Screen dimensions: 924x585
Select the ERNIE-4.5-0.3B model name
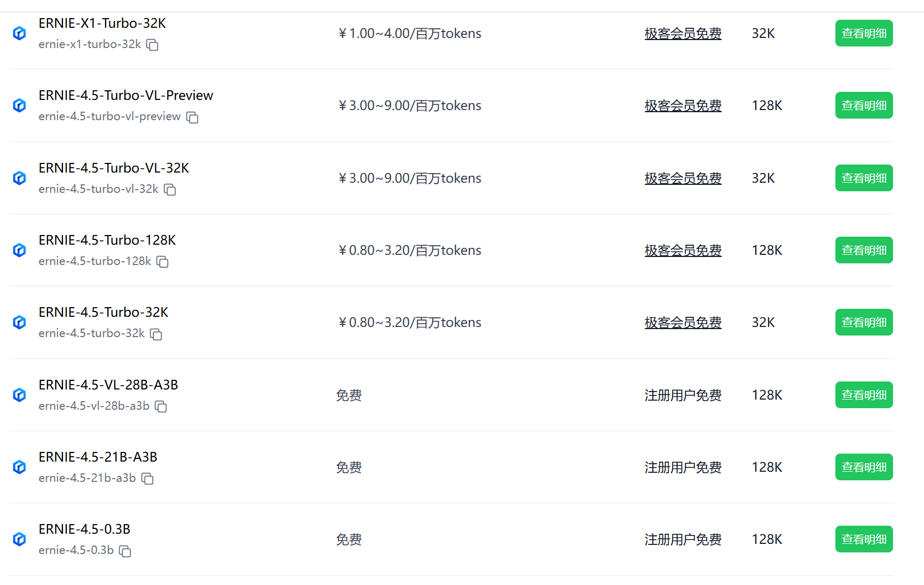click(x=84, y=529)
